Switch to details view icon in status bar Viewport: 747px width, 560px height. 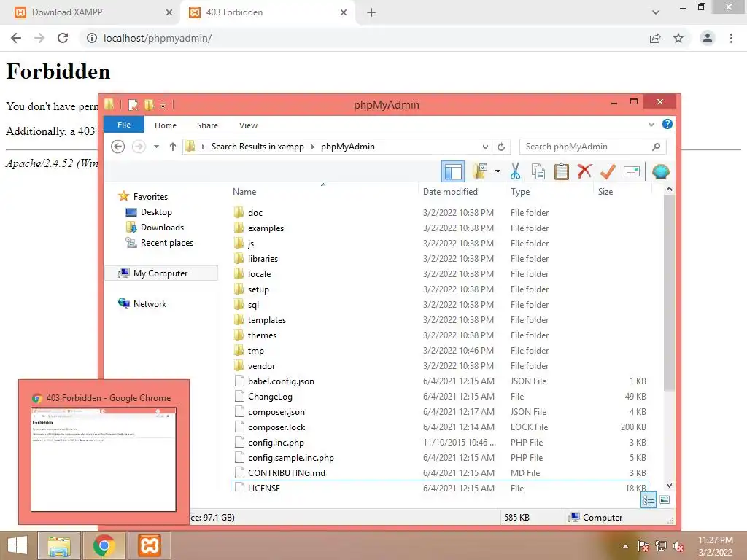pyautogui.click(x=649, y=500)
